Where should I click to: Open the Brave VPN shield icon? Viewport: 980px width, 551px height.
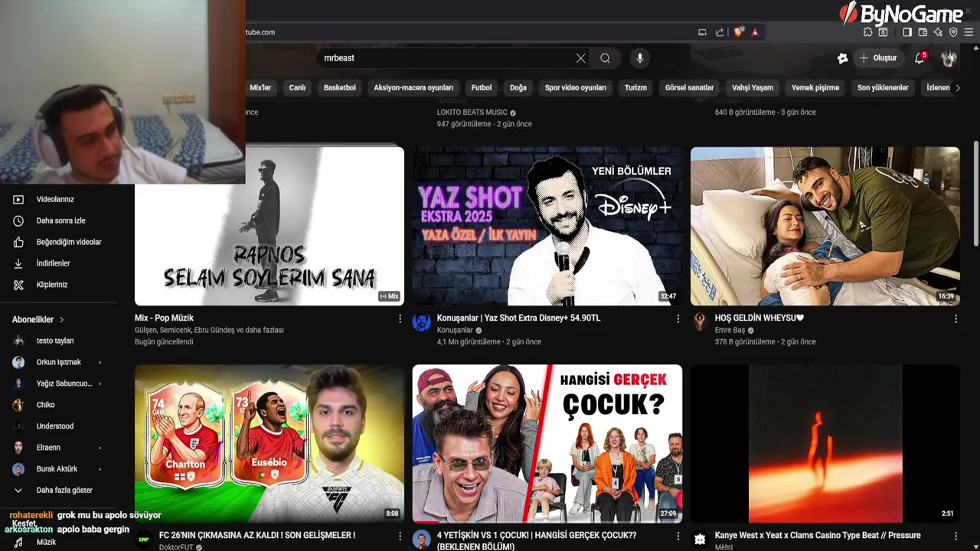(953, 32)
